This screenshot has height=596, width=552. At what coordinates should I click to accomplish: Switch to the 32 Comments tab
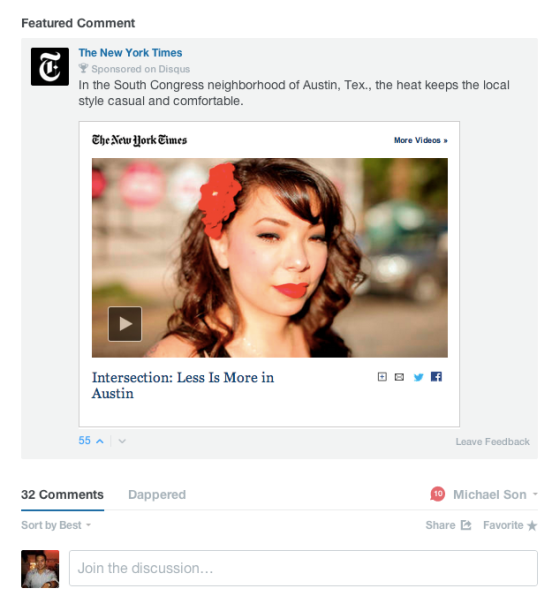(62, 495)
